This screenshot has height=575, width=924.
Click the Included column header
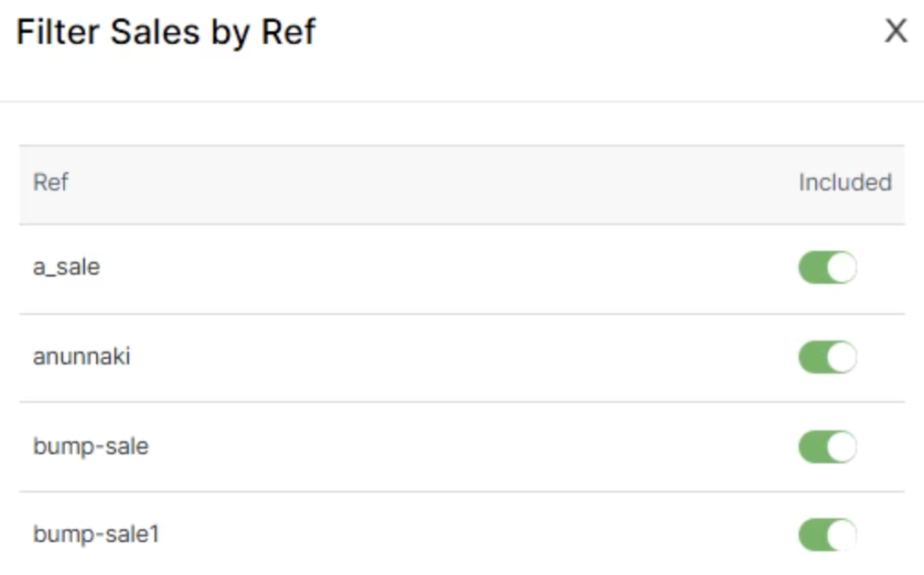(844, 182)
